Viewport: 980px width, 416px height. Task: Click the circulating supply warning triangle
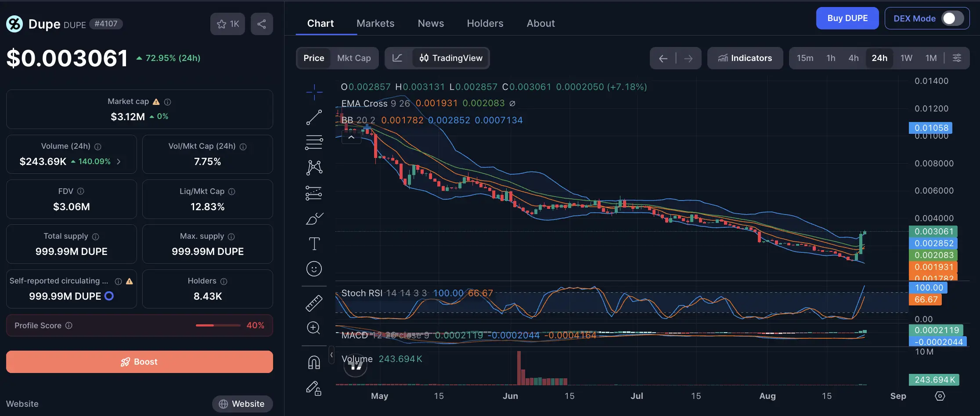pos(129,281)
